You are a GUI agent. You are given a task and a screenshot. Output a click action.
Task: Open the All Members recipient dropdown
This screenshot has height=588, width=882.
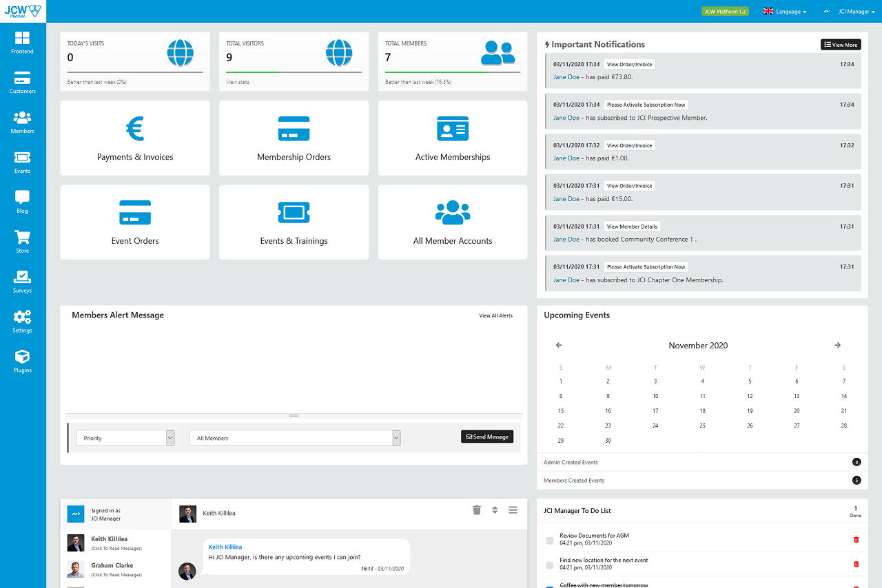tap(294, 437)
